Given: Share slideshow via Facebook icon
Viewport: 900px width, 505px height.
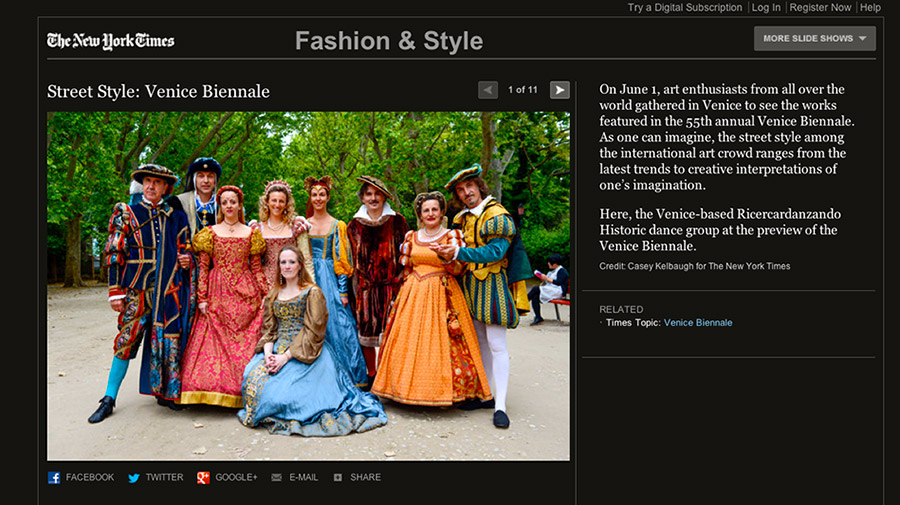Looking at the screenshot, I should tap(54, 477).
